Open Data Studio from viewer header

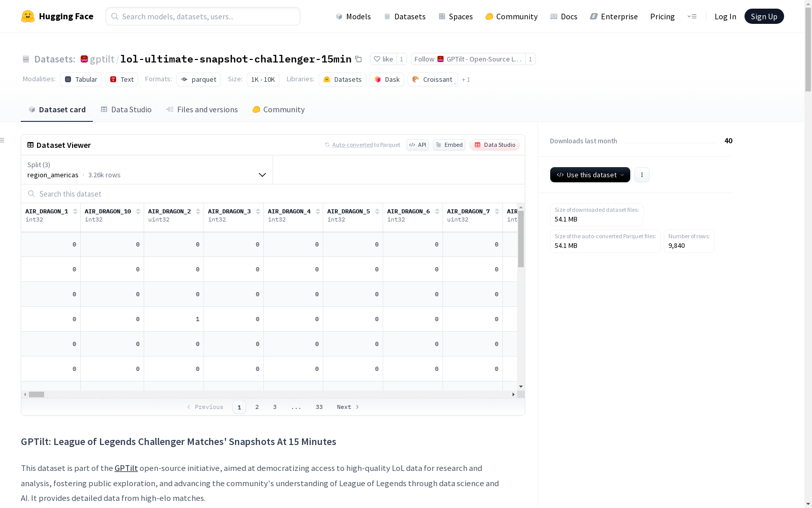[494, 145]
